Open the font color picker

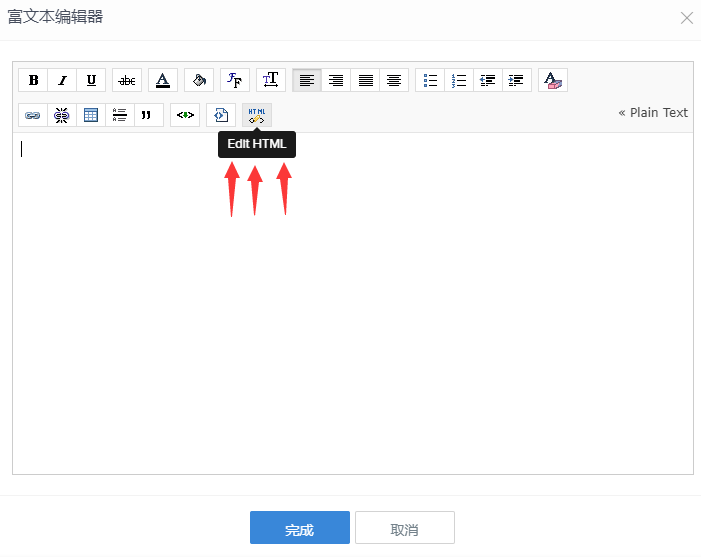(x=163, y=80)
